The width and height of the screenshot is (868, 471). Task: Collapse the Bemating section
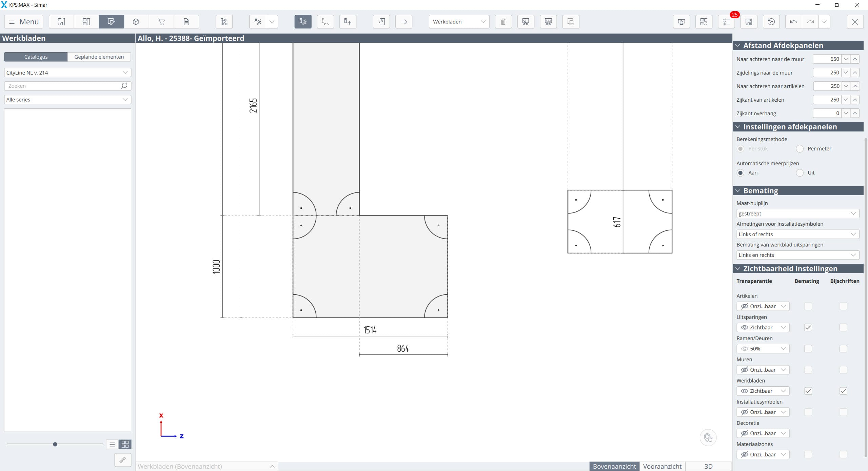[738, 191]
